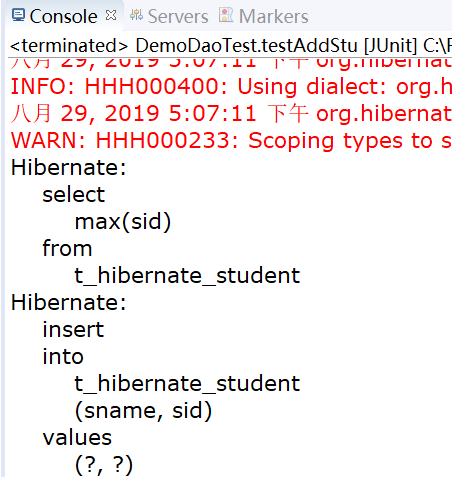Click the 'from' keyword line
This screenshot has width=452, height=477.
pyautogui.click(x=67, y=248)
